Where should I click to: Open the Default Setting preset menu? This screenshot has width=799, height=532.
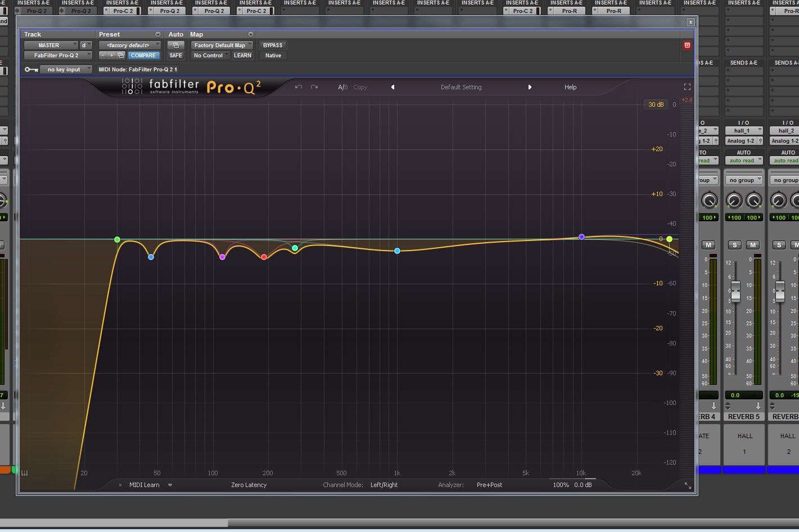(461, 87)
